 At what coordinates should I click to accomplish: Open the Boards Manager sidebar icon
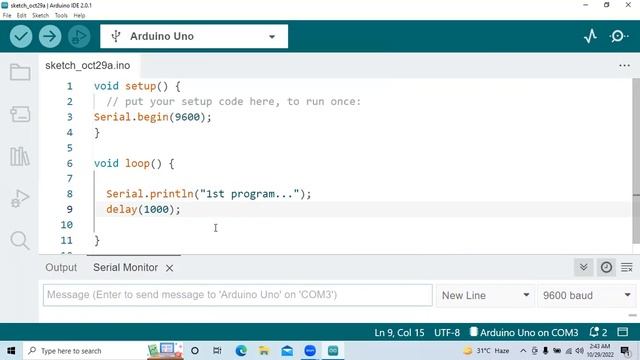pos(20,114)
